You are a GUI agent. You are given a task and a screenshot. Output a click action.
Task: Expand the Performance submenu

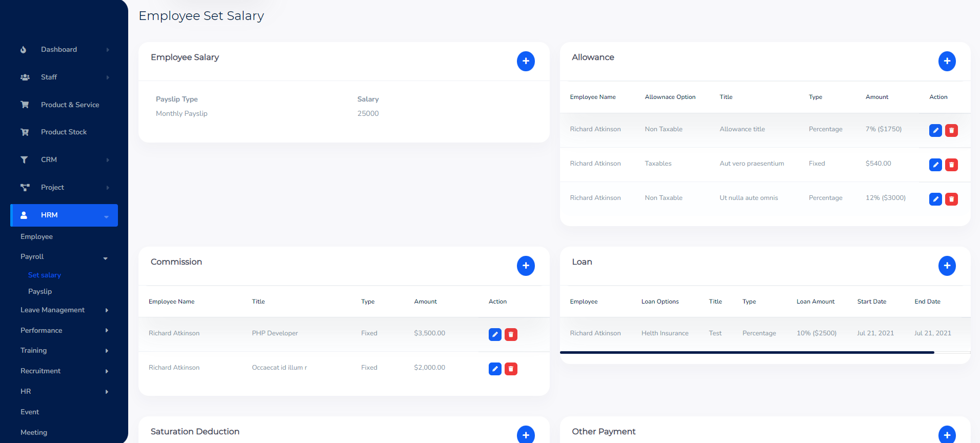click(64, 330)
